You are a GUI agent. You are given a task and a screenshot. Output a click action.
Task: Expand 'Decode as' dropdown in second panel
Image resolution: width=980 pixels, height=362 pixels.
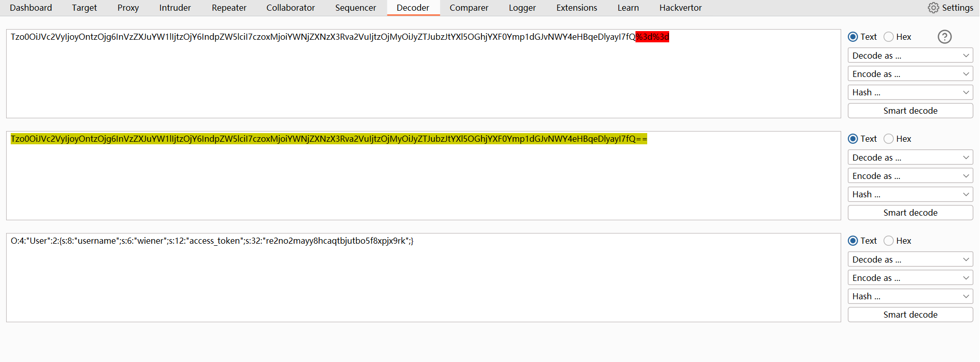pyautogui.click(x=911, y=158)
